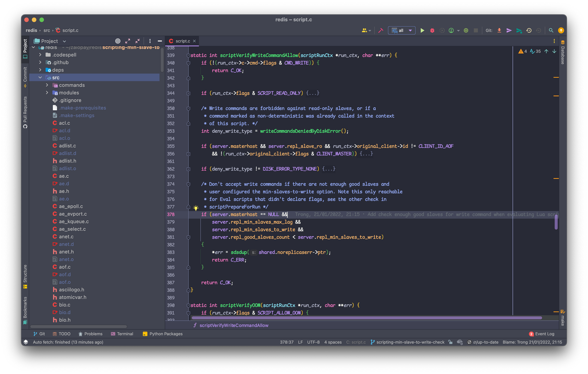
Task: Click the tool windows quick access icon in status bar
Action: [x=25, y=342]
